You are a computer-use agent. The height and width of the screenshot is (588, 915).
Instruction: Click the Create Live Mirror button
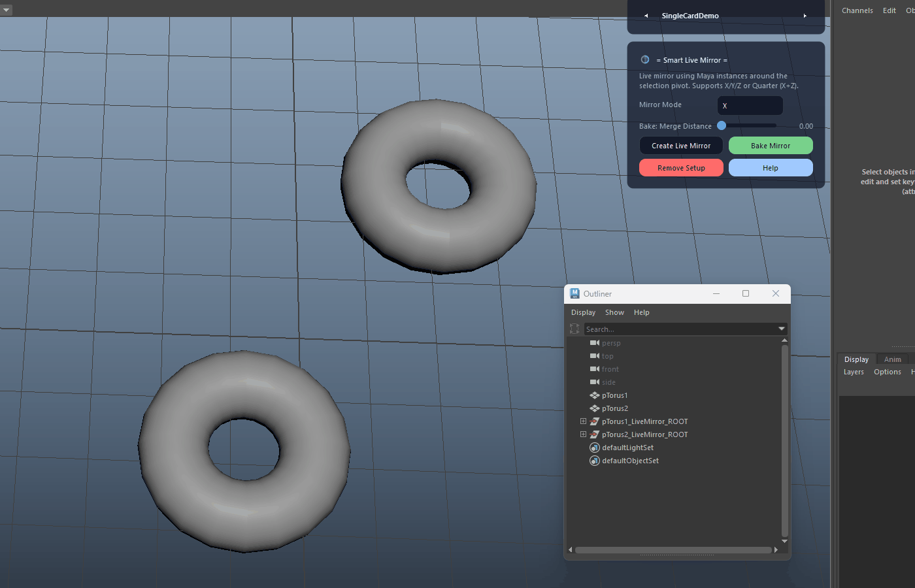(x=681, y=146)
